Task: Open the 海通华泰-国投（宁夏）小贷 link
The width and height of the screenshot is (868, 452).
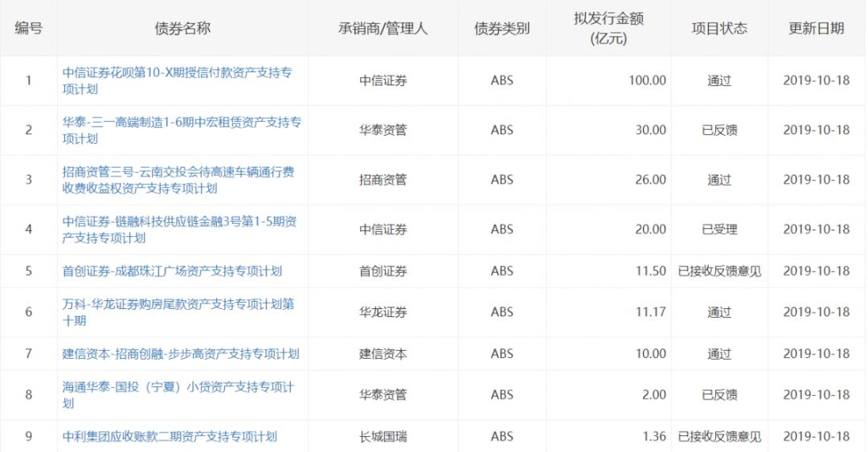Action: click(x=178, y=395)
